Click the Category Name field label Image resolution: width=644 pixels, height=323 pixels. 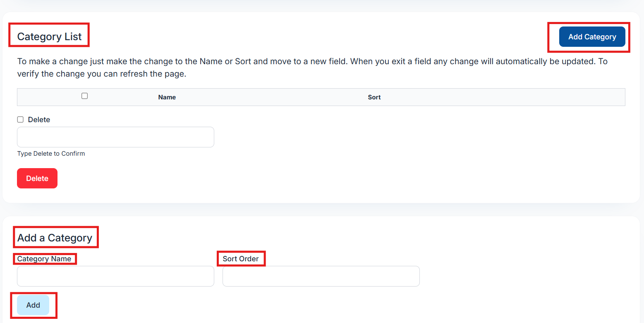coord(44,259)
